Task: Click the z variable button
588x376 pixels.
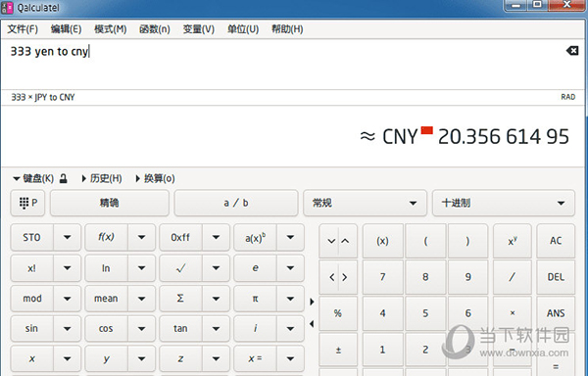Action: (x=180, y=358)
